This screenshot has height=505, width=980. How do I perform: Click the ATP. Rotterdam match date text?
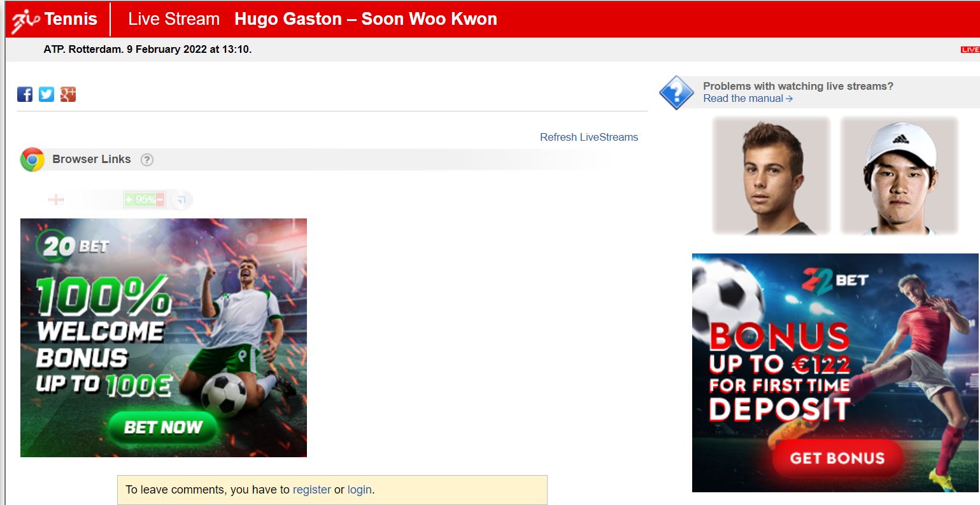(148, 49)
